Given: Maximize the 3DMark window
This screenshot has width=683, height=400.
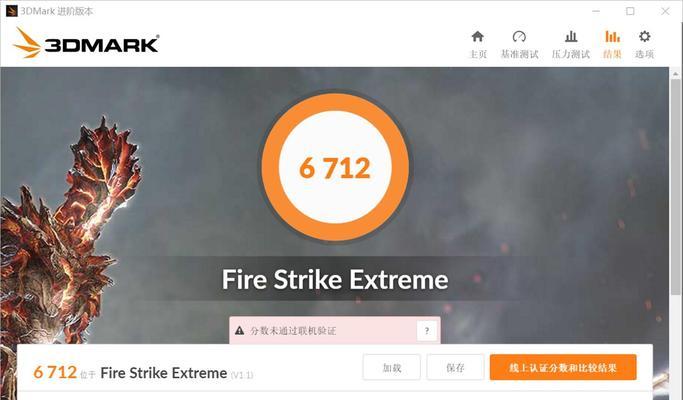Looking at the screenshot, I should 630,11.
